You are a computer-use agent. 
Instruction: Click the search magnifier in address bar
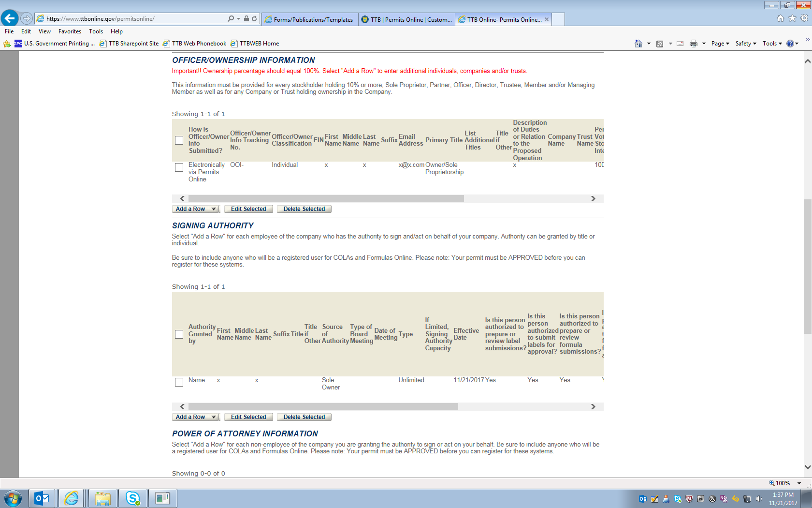pos(231,18)
